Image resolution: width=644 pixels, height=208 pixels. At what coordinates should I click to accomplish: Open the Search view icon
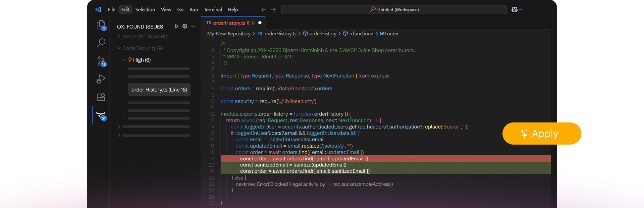pos(101,43)
